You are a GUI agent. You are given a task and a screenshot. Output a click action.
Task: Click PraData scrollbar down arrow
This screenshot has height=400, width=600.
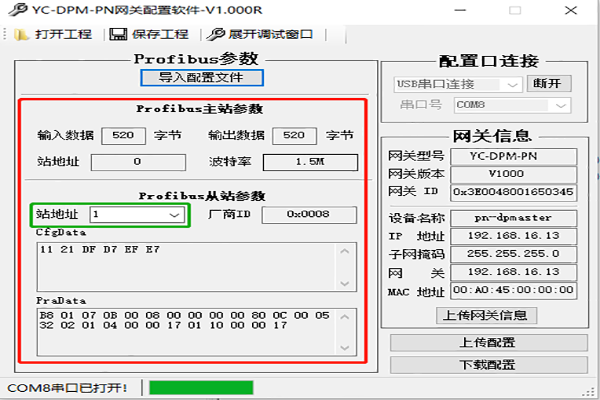345,348
